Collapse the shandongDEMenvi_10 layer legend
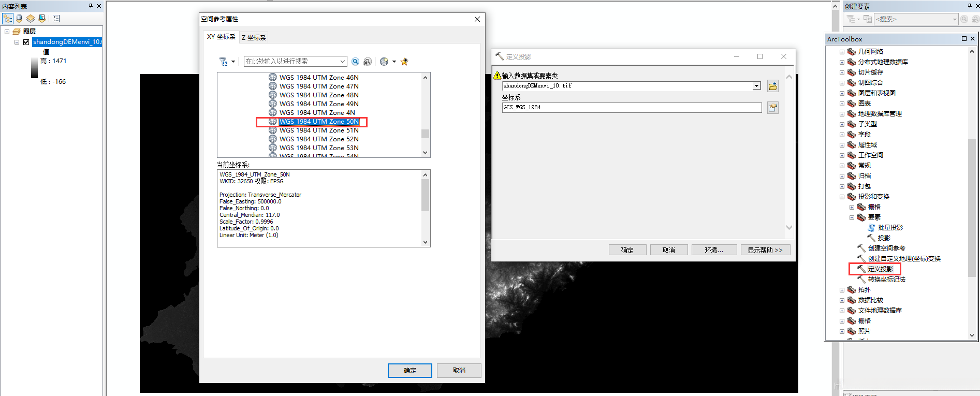Screen dimensions: 980x396 tap(17, 42)
